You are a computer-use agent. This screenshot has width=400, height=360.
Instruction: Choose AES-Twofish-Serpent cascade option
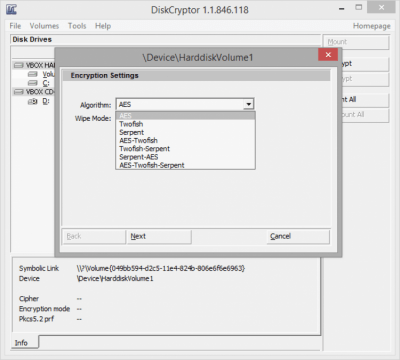click(x=185, y=165)
